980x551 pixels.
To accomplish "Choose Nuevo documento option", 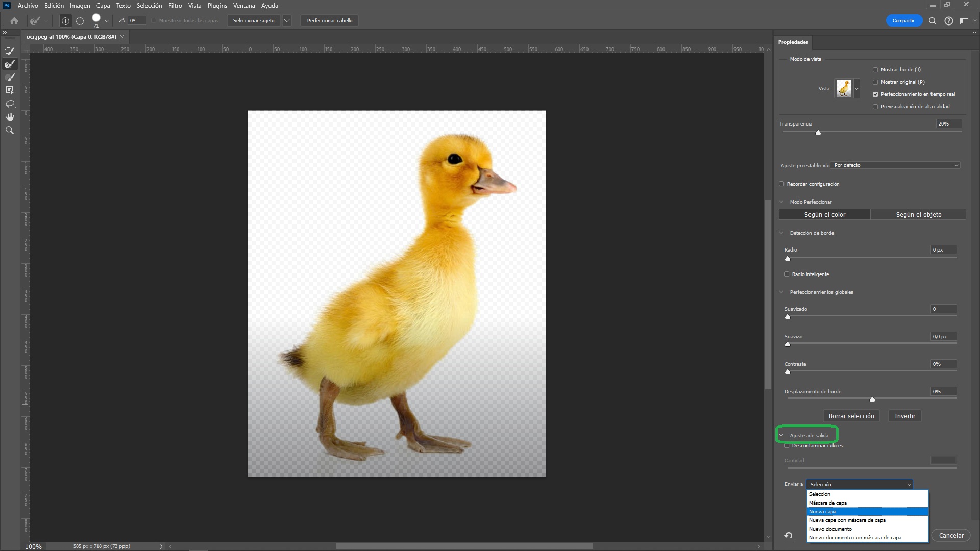I will [867, 529].
